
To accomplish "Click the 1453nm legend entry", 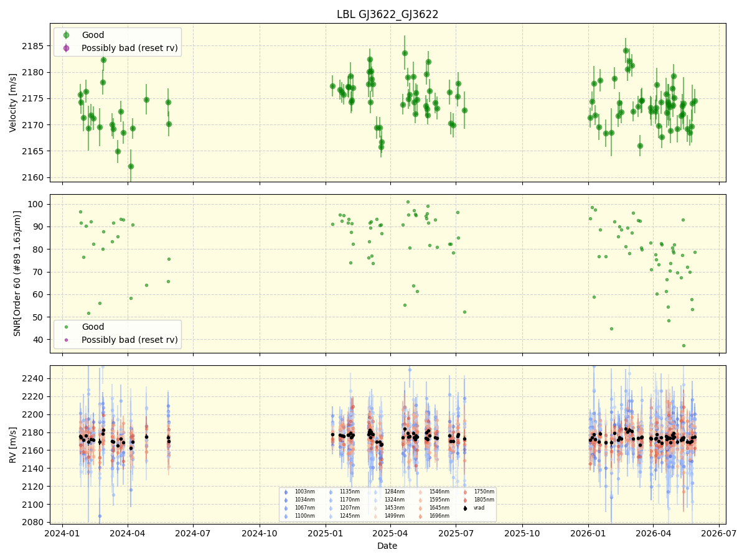I will [x=394, y=508].
